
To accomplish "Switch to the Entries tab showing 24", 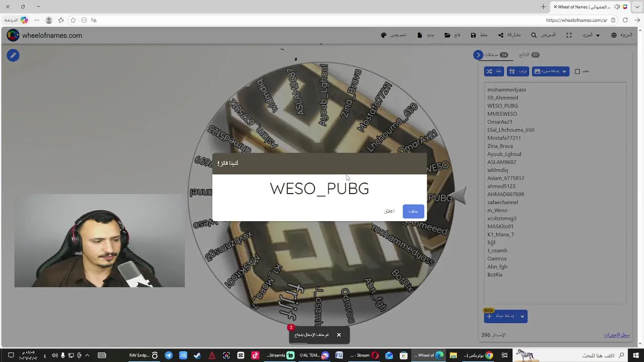I will click(496, 55).
